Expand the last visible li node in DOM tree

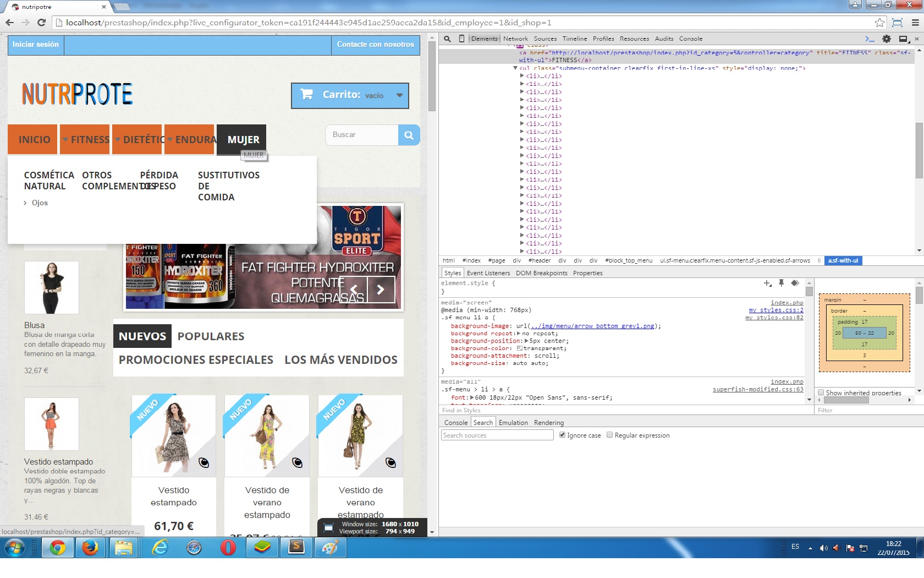[x=522, y=252]
